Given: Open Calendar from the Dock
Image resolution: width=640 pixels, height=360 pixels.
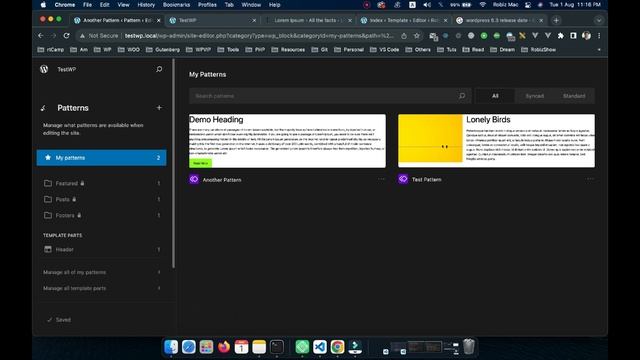Looking at the screenshot, I should tap(241, 347).
